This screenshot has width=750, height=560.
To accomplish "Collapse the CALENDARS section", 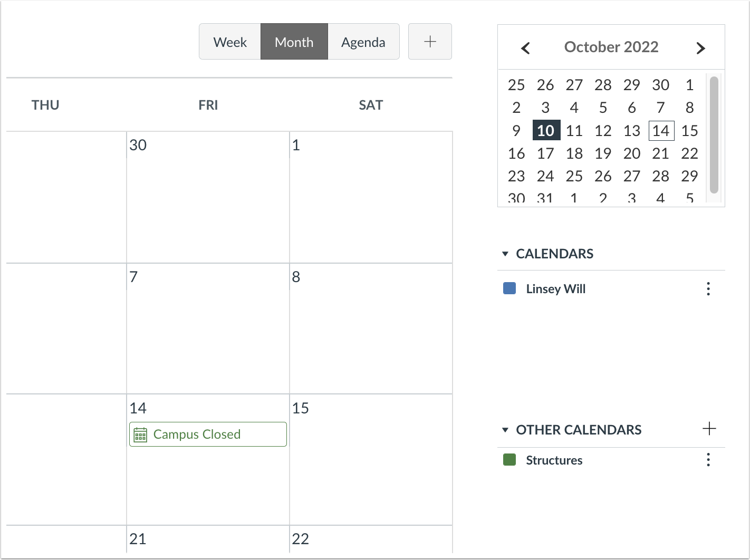I will (504, 254).
